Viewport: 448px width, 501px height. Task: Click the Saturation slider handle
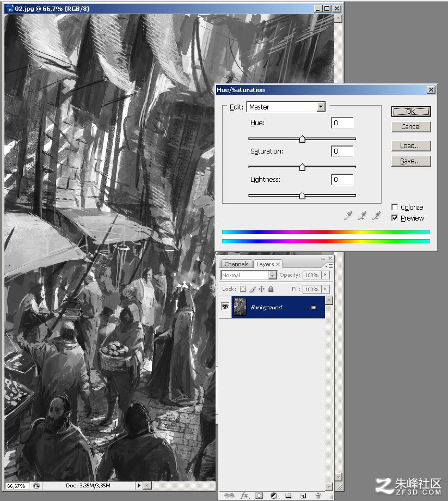pos(302,167)
